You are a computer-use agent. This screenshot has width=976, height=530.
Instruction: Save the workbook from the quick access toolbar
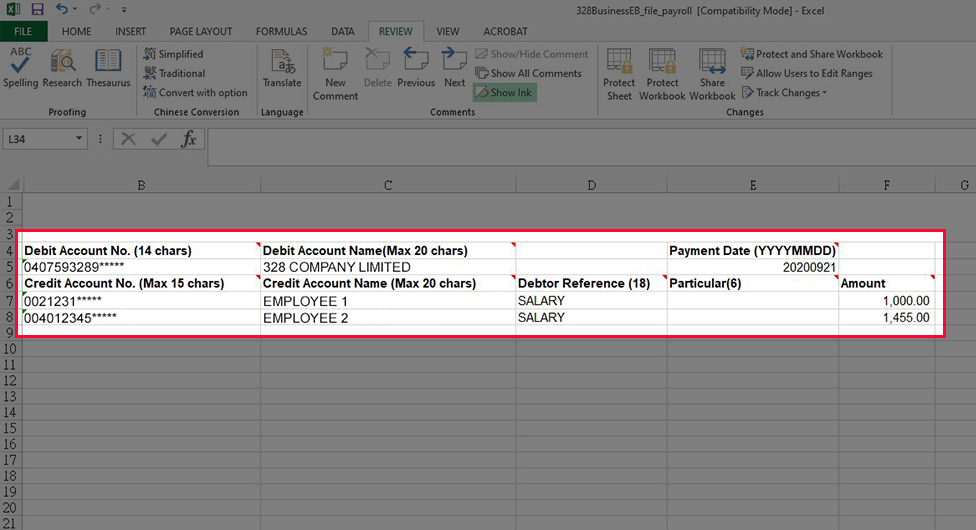pos(37,9)
